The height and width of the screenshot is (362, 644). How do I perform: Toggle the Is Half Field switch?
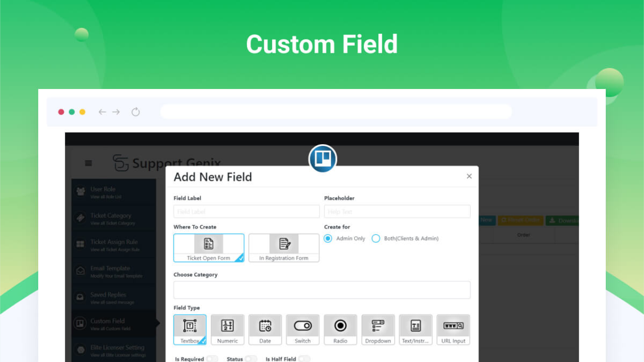click(x=304, y=359)
